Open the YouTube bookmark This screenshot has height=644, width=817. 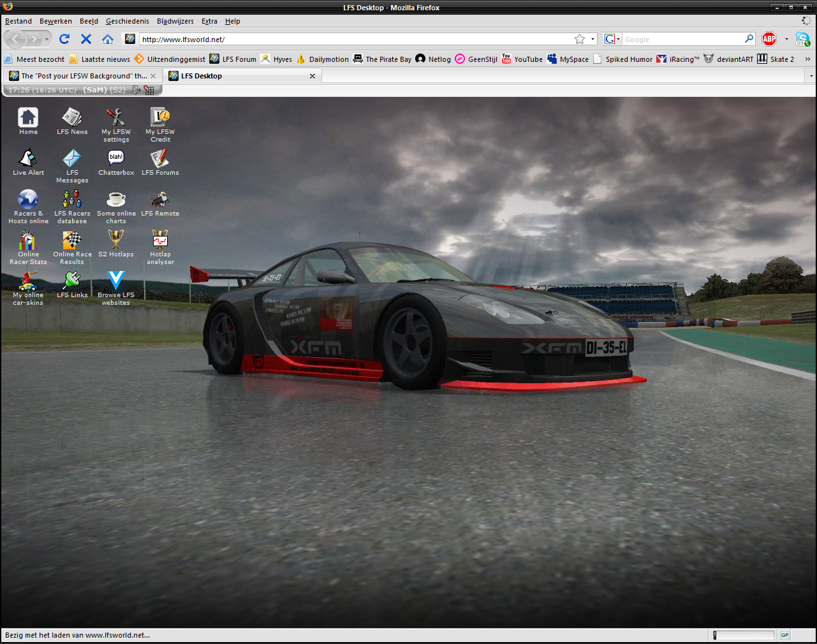click(x=522, y=59)
